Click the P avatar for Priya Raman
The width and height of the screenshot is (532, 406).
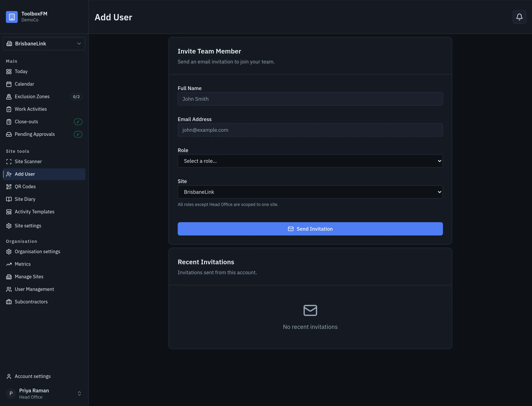coord(11,394)
